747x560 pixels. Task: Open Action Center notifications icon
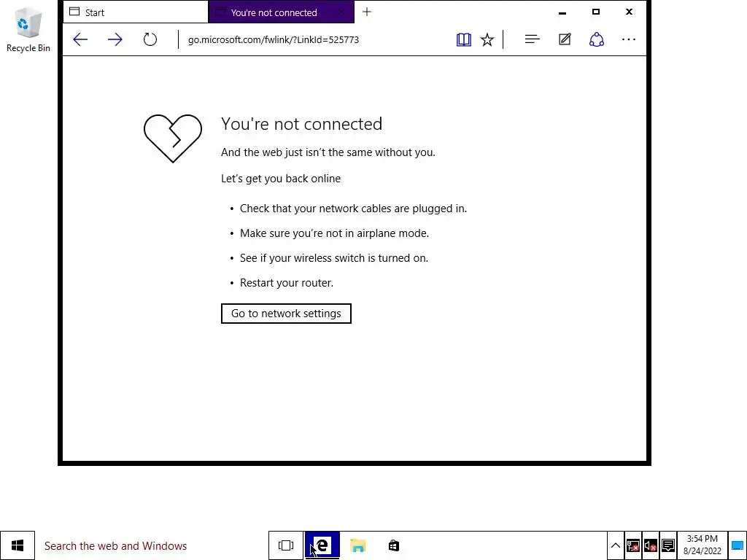pos(668,545)
